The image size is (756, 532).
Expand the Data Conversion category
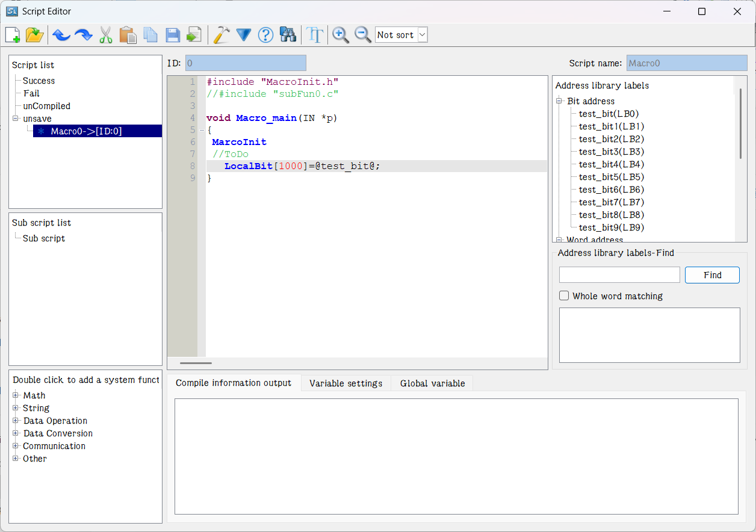[x=16, y=433]
